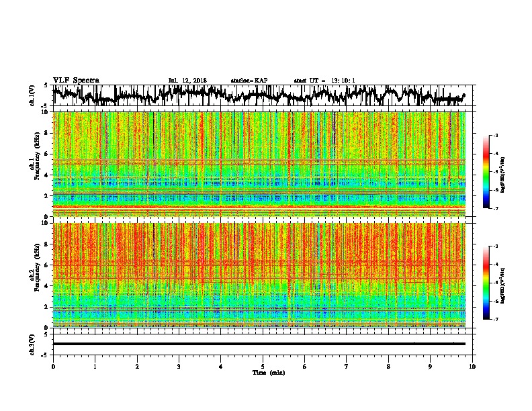
Task: Click time axis tick label "1"
Action: click(95, 367)
